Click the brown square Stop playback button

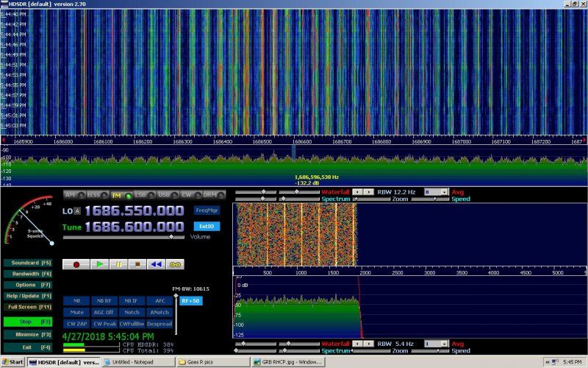click(x=137, y=264)
